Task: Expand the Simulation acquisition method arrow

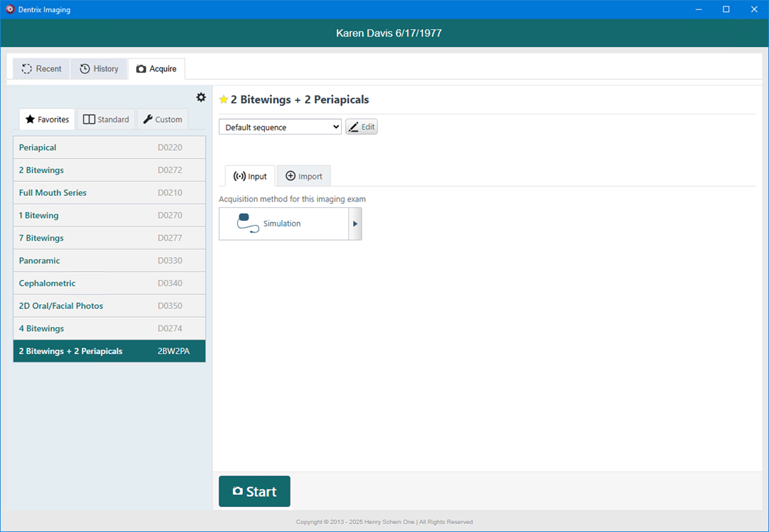Action: tap(355, 224)
